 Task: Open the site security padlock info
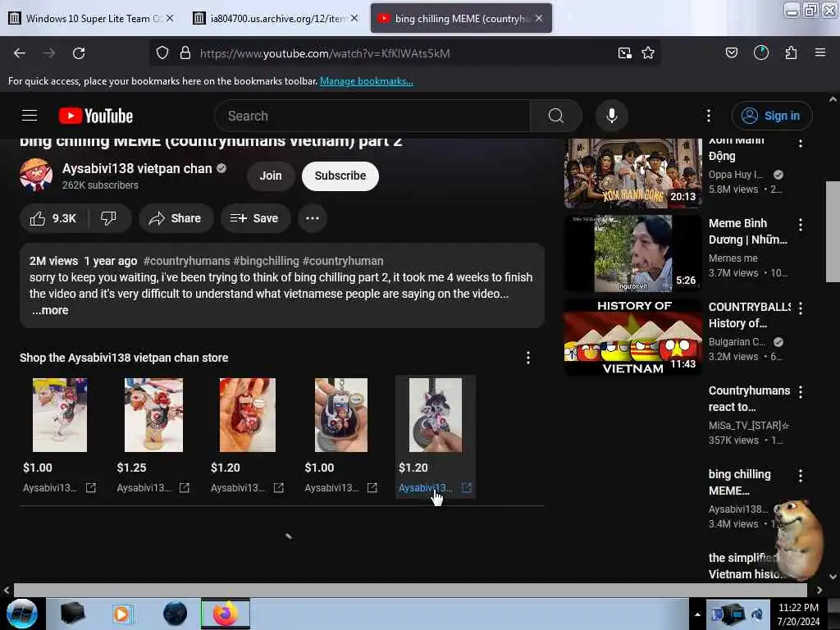point(185,53)
